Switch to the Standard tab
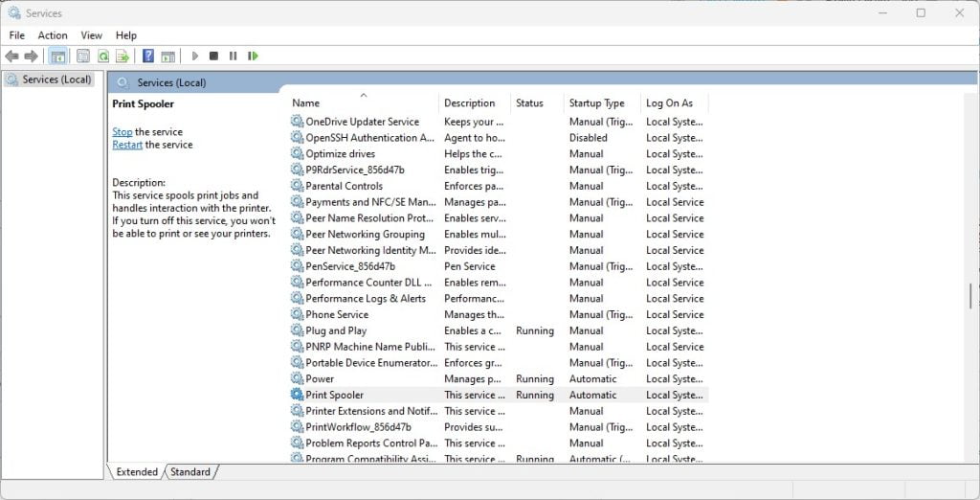The image size is (980, 500). tap(190, 471)
